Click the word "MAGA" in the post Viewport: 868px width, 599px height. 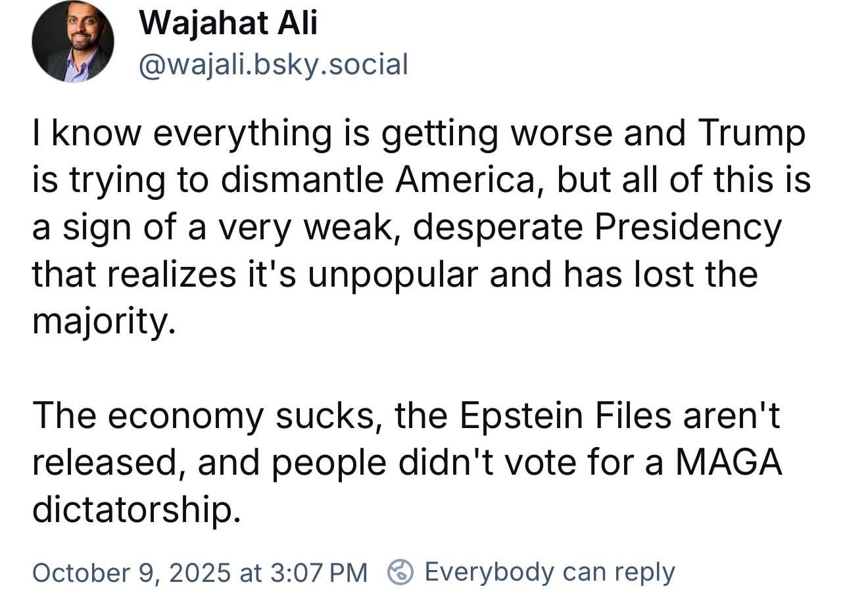coord(729,463)
